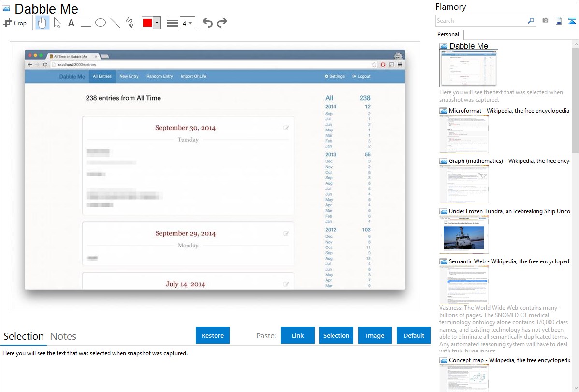The height and width of the screenshot is (392, 579).
Task: Choose the arrow pointer selection tool
Action: click(x=57, y=23)
